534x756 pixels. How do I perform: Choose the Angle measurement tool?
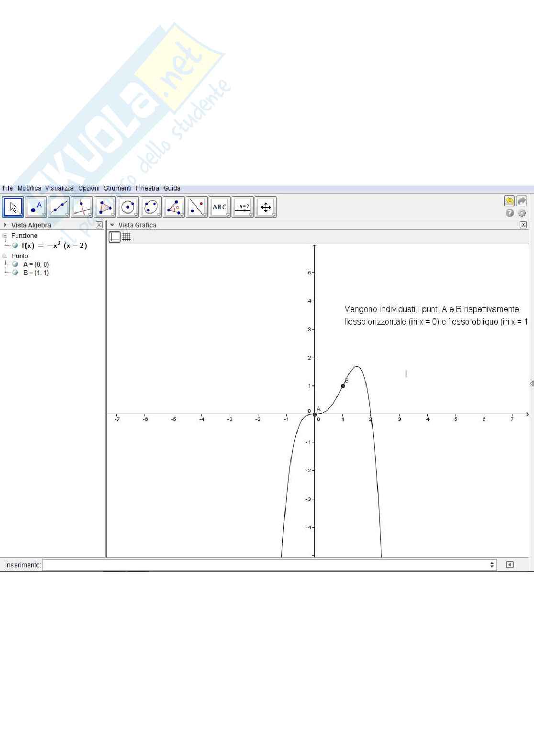click(174, 207)
